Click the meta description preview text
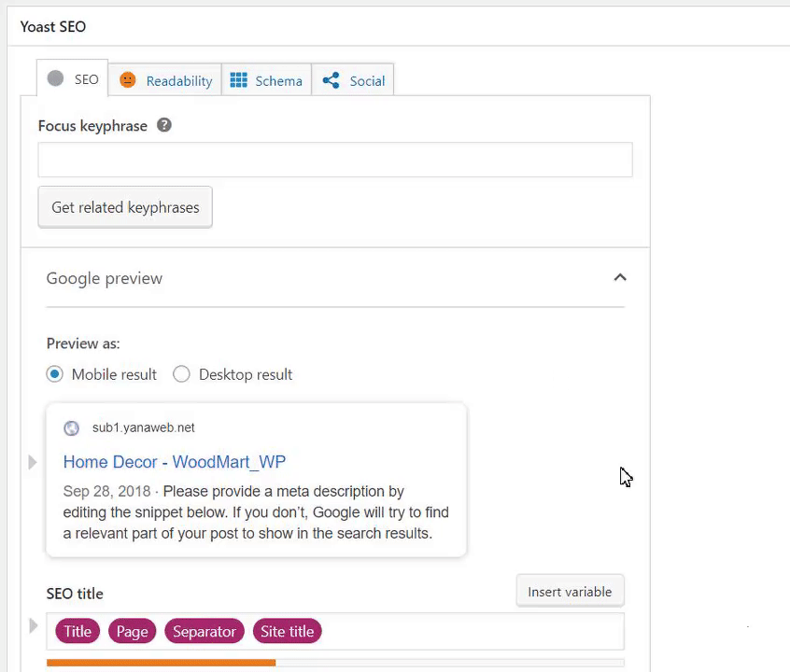Viewport: 790px width, 672px height. 256,512
